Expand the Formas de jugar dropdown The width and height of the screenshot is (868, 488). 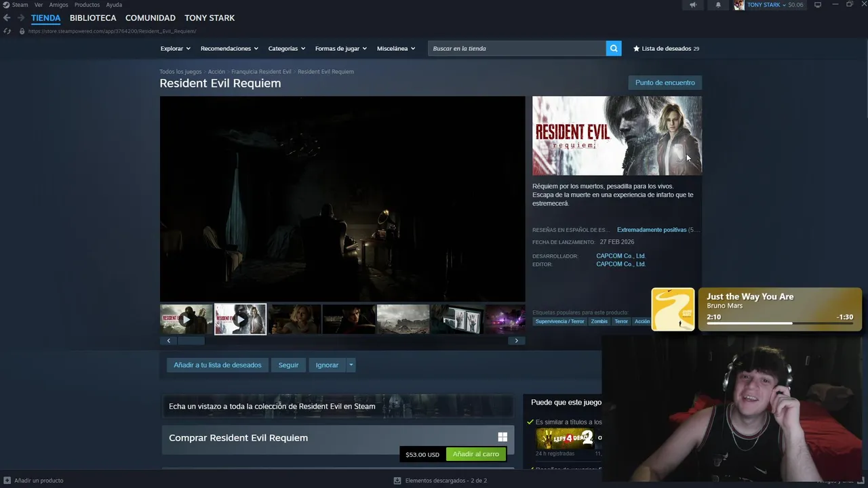[341, 49]
